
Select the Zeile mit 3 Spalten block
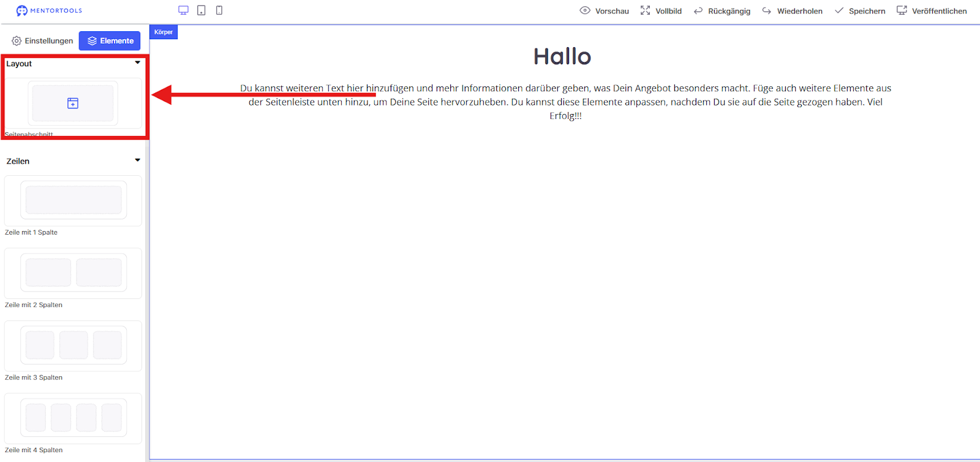(73, 345)
